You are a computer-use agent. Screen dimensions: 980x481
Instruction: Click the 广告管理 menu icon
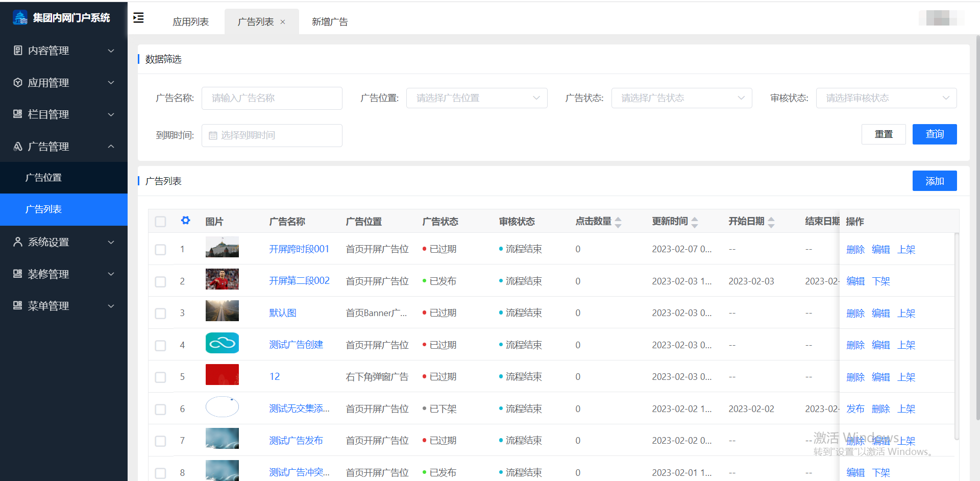(x=18, y=146)
